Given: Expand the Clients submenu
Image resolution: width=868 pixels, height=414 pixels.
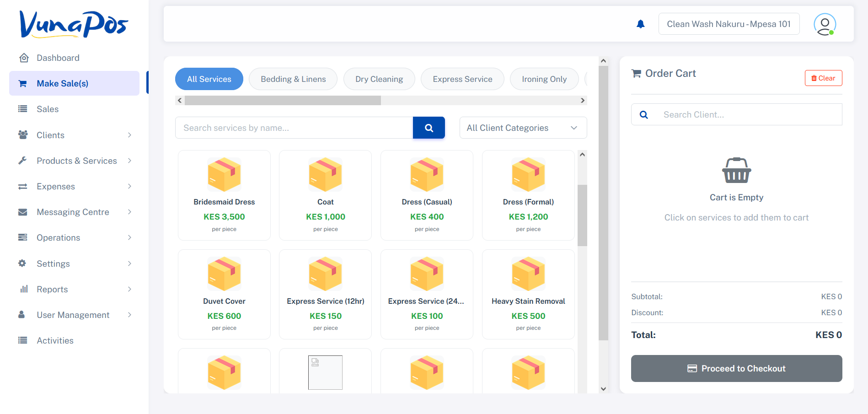Looking at the screenshot, I should point(129,135).
